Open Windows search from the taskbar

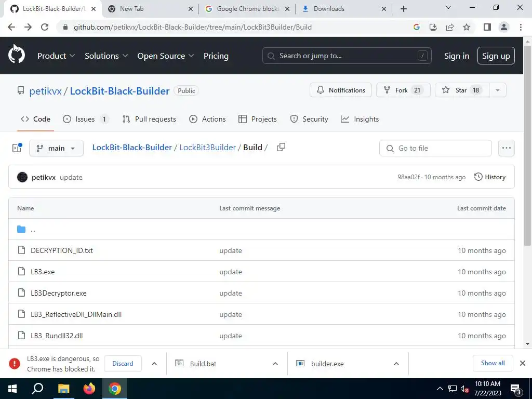point(37,389)
